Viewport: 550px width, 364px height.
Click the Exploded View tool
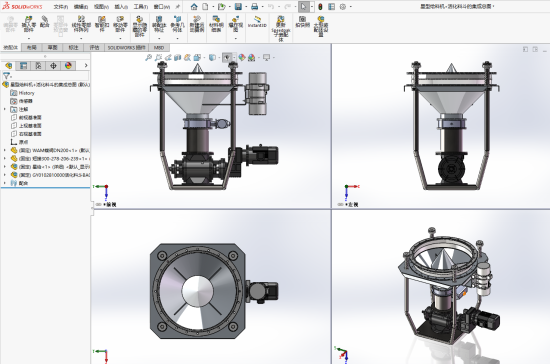(235, 24)
